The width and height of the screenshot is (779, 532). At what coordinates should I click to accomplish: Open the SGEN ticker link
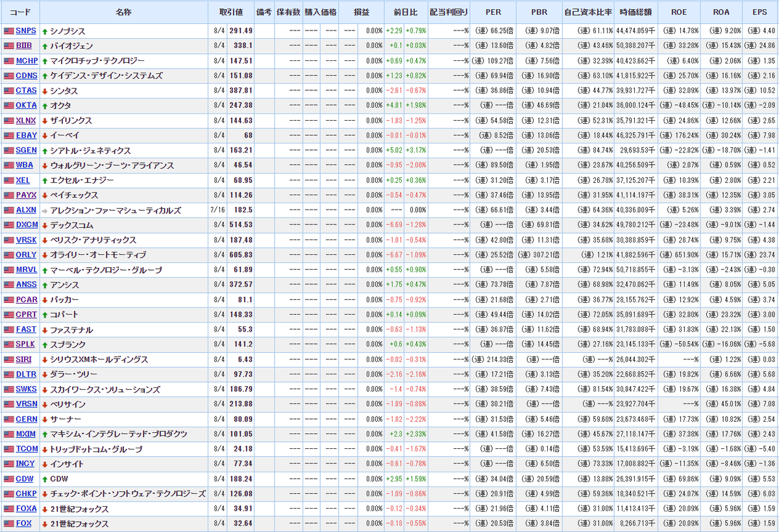click(27, 151)
